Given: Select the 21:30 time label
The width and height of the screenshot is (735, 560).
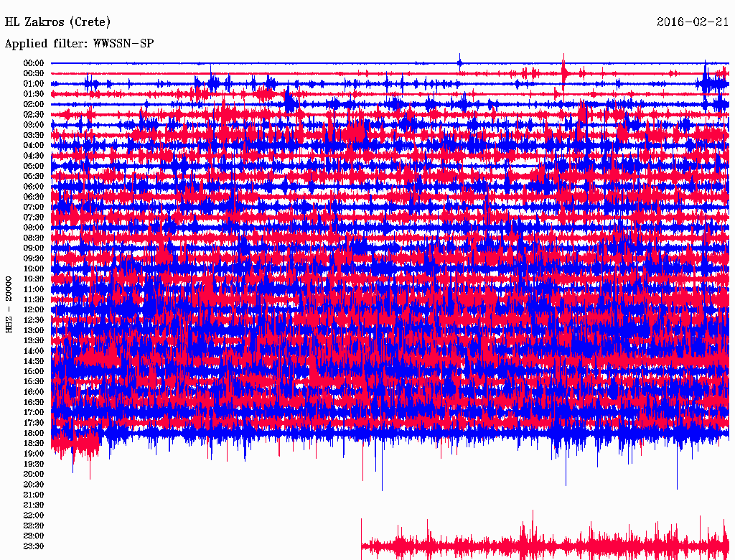Looking at the screenshot, I should [34, 505].
